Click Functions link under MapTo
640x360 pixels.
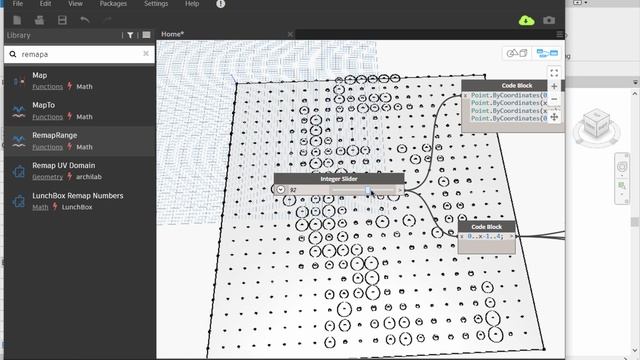coord(47,117)
